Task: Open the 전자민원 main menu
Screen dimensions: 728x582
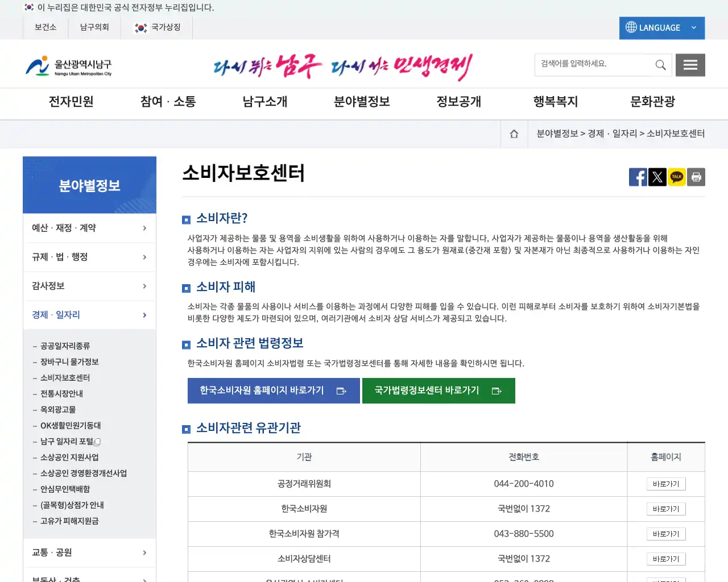Action: click(71, 102)
